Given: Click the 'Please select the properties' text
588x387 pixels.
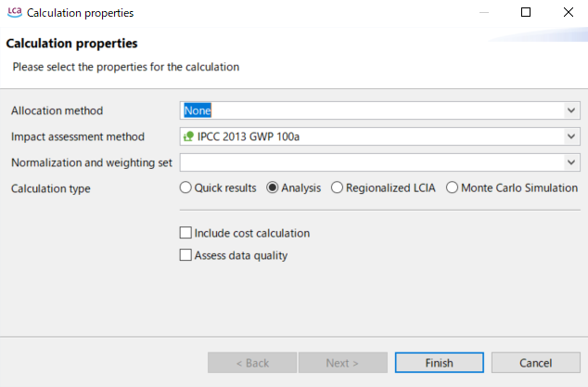Looking at the screenshot, I should tap(126, 67).
